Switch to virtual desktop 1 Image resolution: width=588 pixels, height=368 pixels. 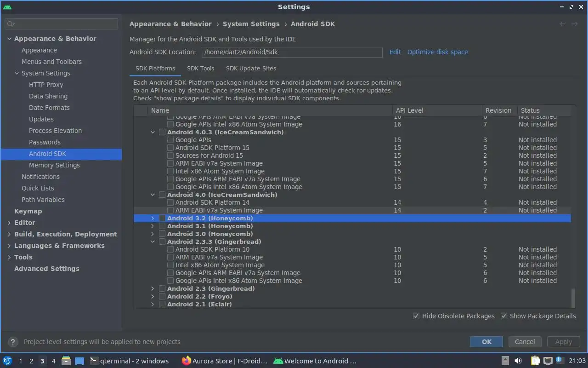(20, 361)
